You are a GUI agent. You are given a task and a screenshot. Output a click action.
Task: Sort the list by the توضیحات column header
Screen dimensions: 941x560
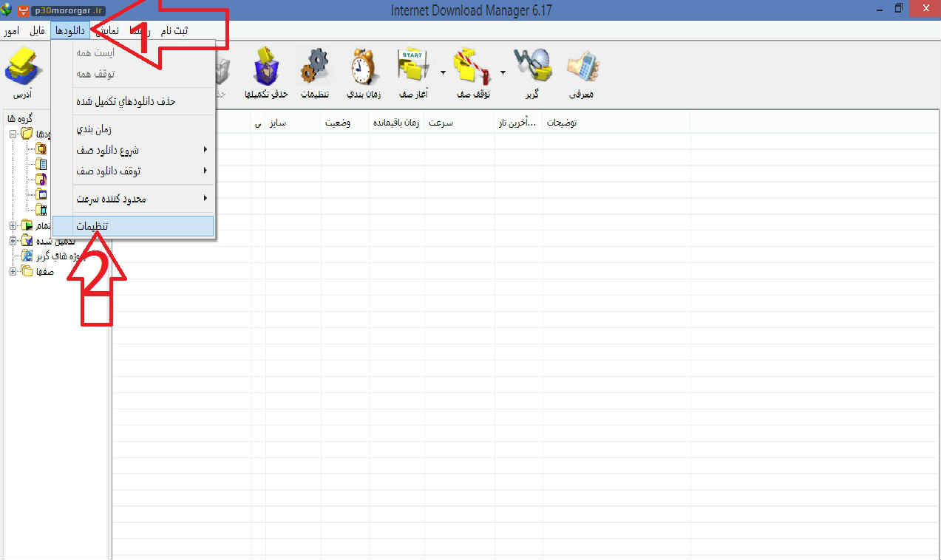point(616,123)
